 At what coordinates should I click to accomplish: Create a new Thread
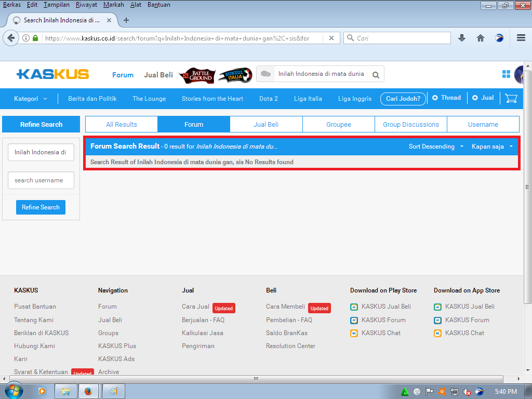pyautogui.click(x=446, y=98)
